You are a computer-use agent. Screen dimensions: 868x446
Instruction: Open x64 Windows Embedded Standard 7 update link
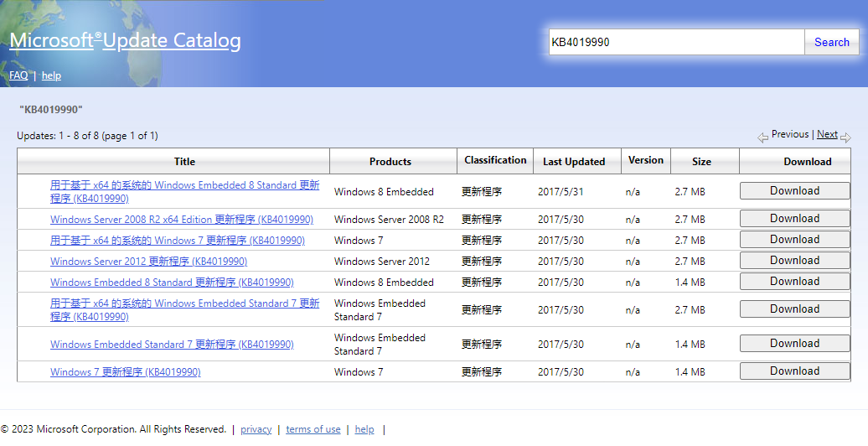click(x=184, y=309)
